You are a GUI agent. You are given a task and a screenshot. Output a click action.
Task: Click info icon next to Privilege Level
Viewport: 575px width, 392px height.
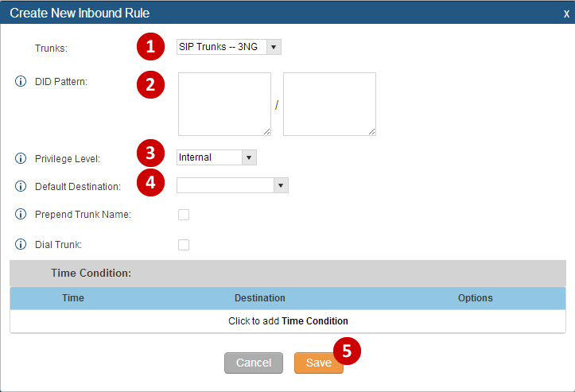(x=21, y=157)
